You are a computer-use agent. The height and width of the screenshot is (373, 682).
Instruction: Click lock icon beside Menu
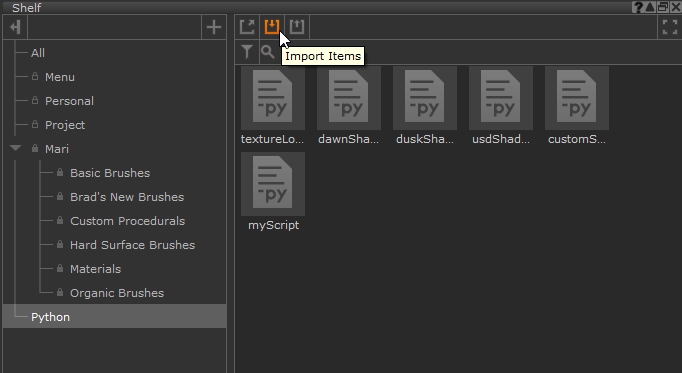pos(35,77)
